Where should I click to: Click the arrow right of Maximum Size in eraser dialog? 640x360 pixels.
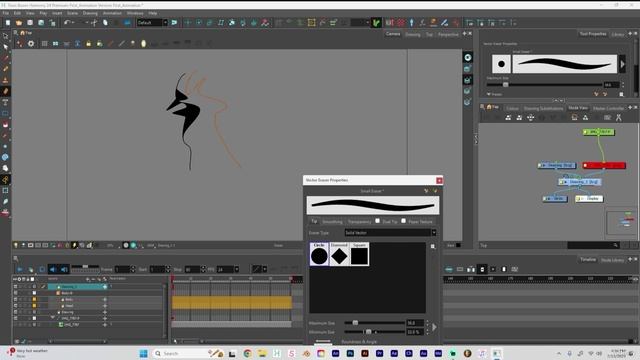(x=434, y=327)
